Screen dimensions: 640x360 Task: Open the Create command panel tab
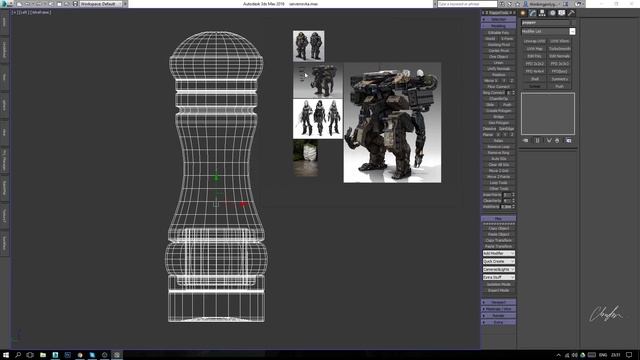[x=523, y=13]
